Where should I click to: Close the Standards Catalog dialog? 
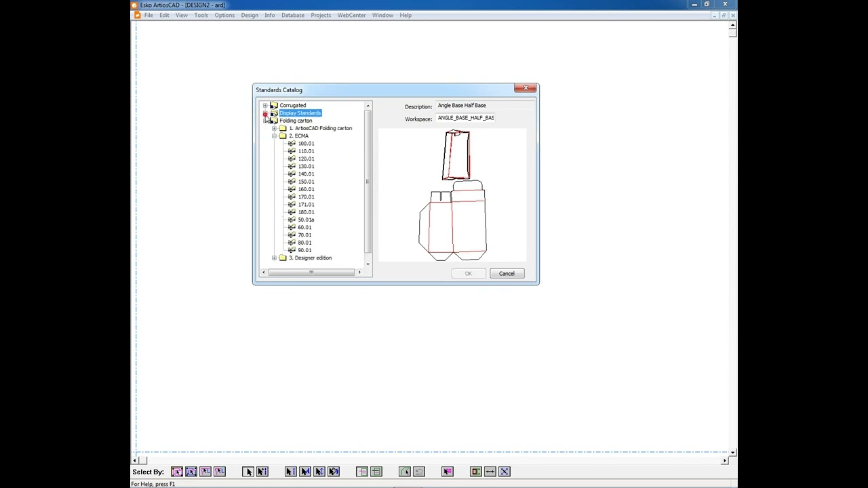(x=526, y=88)
